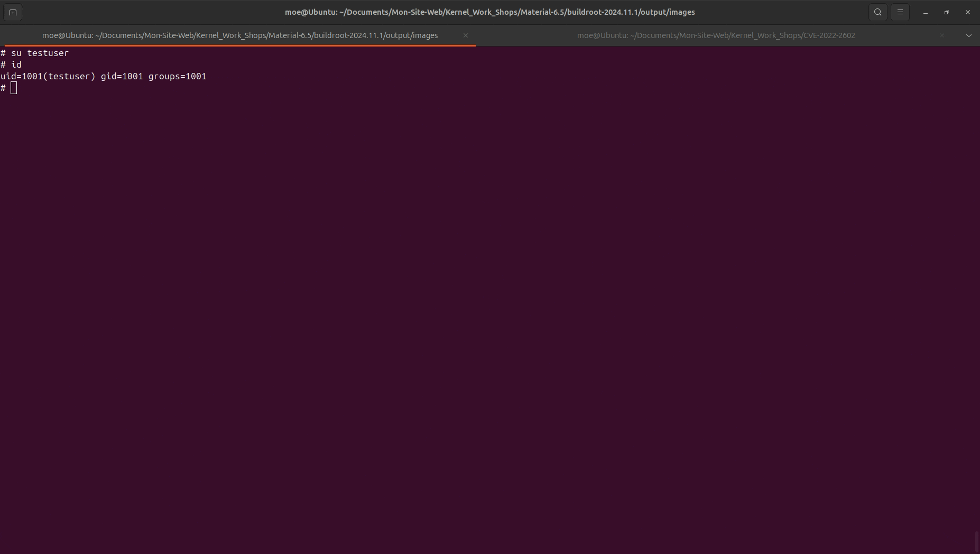The height and width of the screenshot is (554, 980).
Task: Click the window title path text
Action: 490,12
